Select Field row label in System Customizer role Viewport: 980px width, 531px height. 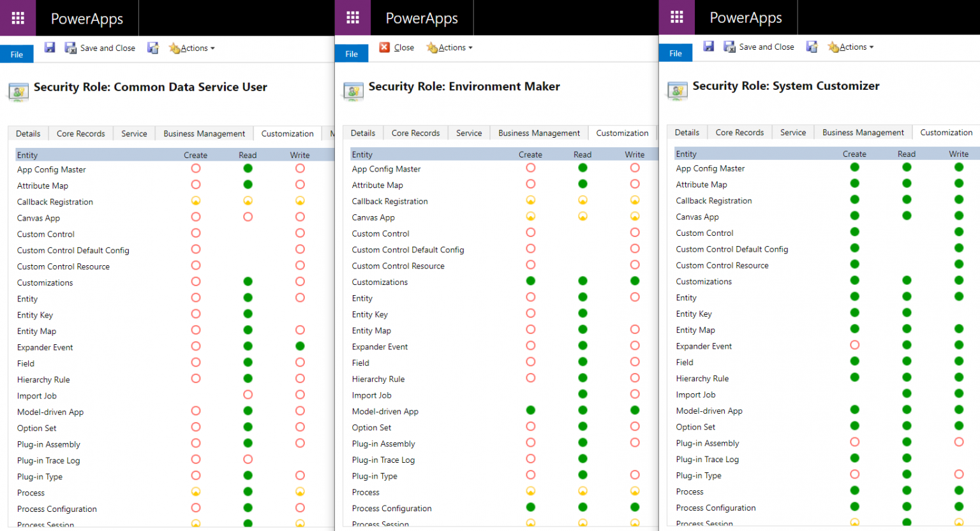685,362
